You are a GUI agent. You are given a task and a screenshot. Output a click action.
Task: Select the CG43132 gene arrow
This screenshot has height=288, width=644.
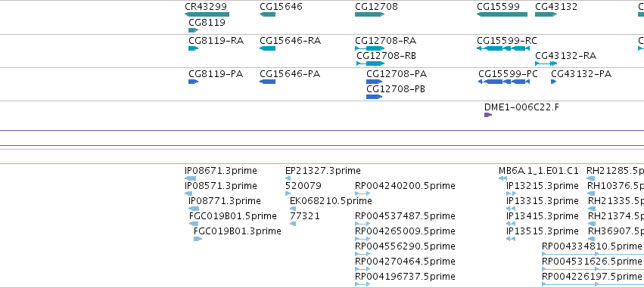pyautogui.click(x=546, y=14)
